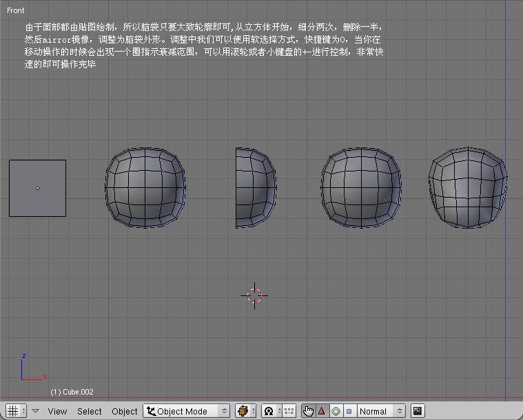
Task: Click the 3D cursor crosshair
Action: (x=254, y=295)
